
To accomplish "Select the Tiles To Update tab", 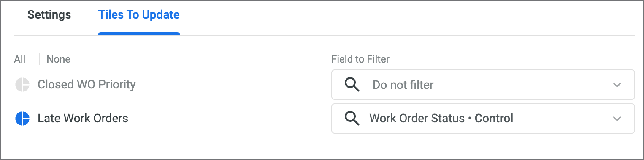I will (x=139, y=15).
